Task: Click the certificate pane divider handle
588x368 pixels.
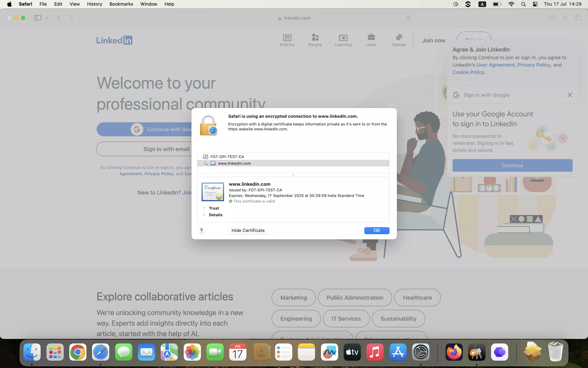Action: (x=293, y=175)
